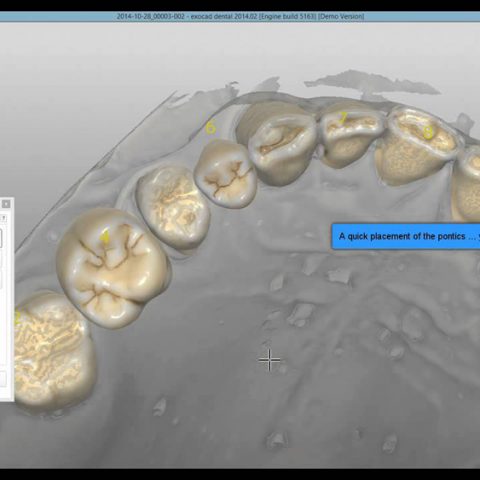Viewport: 480px width, 480px height.
Task: Click the bottom button in the wizard panel
Action: pos(3,379)
